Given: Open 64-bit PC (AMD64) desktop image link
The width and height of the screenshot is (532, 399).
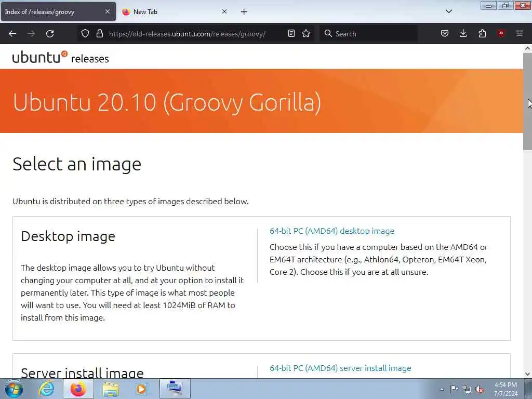Looking at the screenshot, I should [x=332, y=231].
